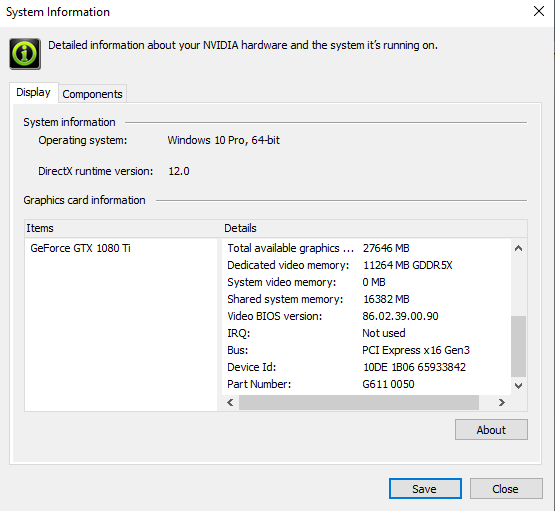
Task: Click the vertical scrollbar down arrow
Action: tap(519, 385)
